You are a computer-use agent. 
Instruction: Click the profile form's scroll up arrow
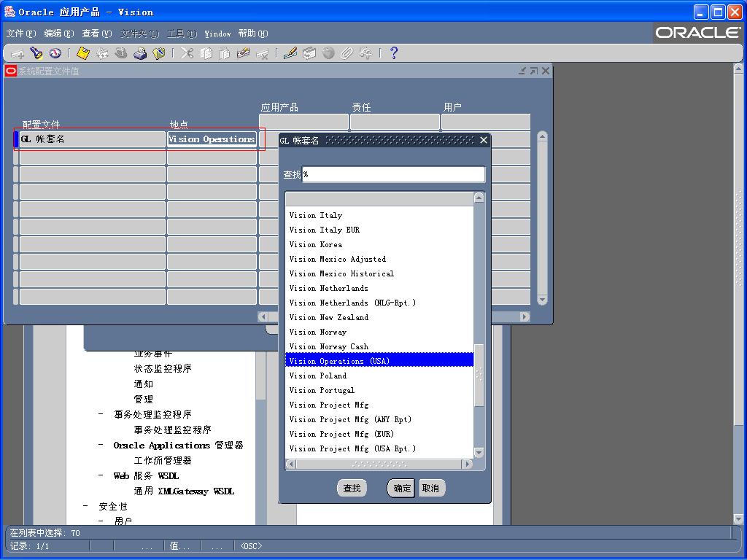pos(542,136)
